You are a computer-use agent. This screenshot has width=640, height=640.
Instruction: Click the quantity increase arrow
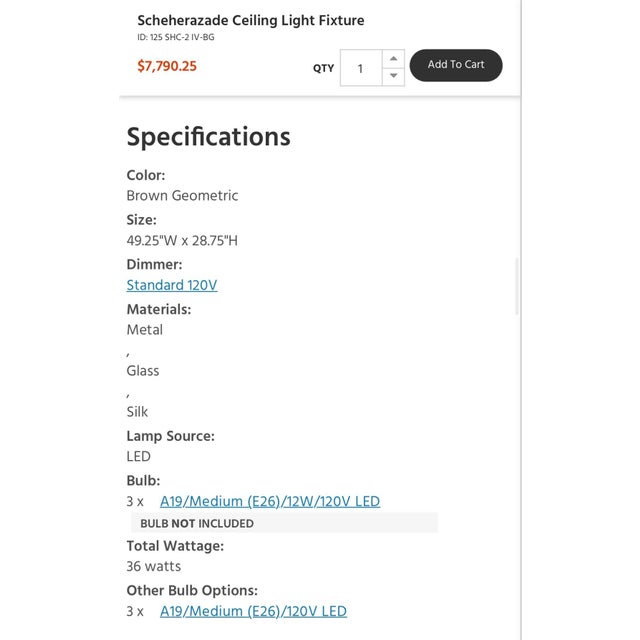[393, 59]
